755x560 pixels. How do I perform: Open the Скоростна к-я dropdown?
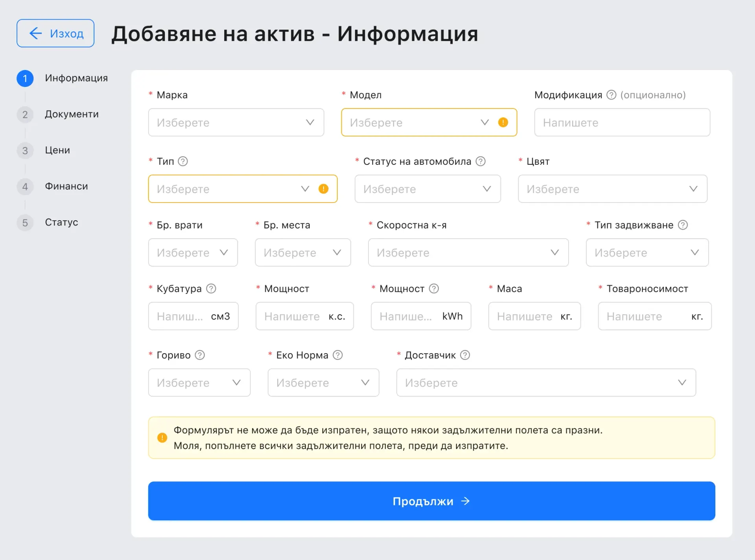pos(468,252)
